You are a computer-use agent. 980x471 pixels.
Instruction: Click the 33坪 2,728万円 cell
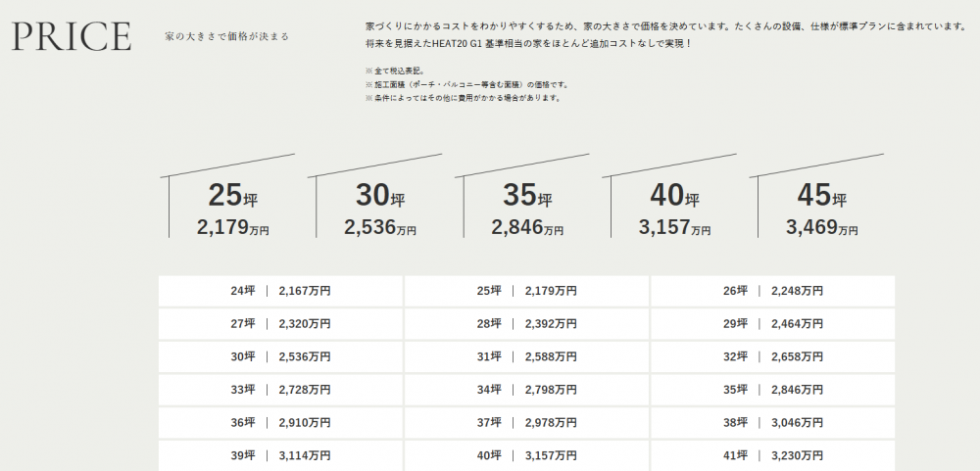(280, 390)
